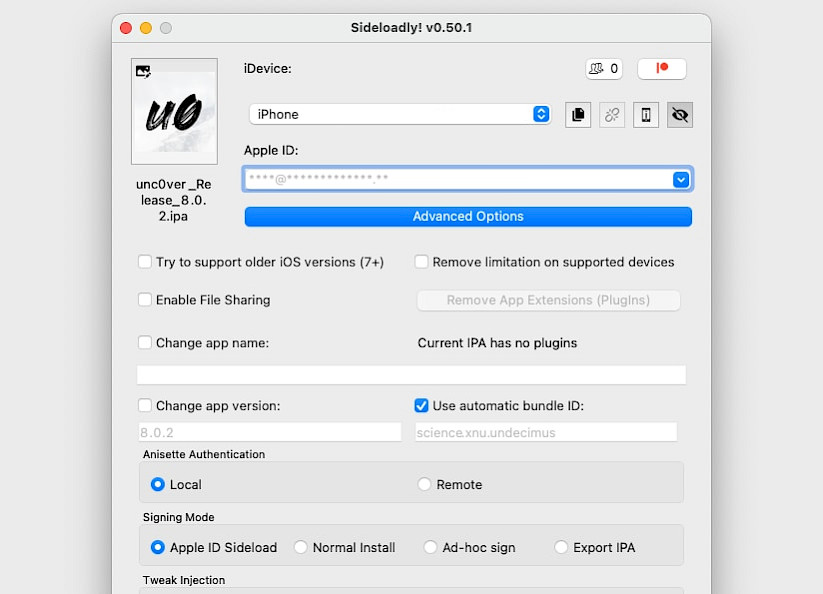Check Remove limitation on supported devices
823x594 pixels.
pyautogui.click(x=421, y=261)
